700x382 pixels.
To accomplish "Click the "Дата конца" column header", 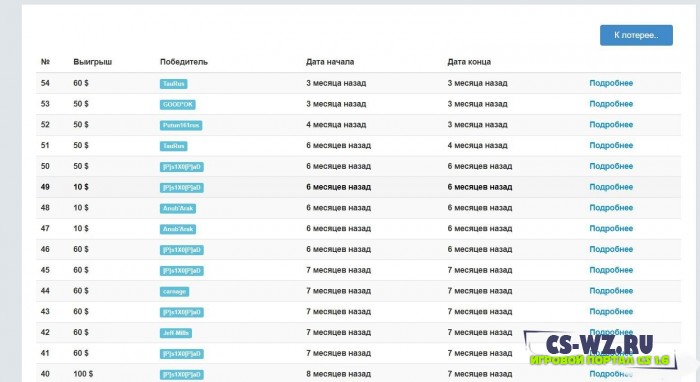I will click(x=469, y=62).
